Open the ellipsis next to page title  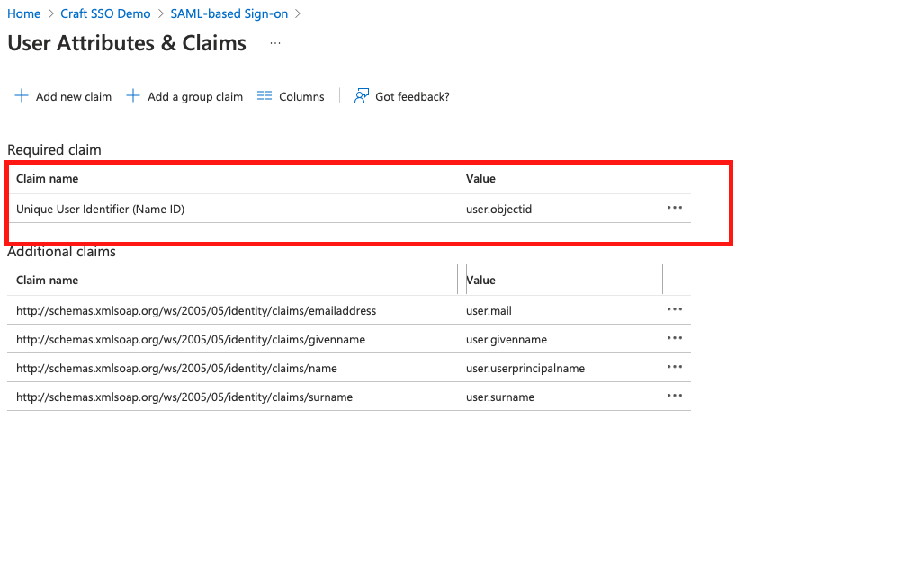click(274, 42)
